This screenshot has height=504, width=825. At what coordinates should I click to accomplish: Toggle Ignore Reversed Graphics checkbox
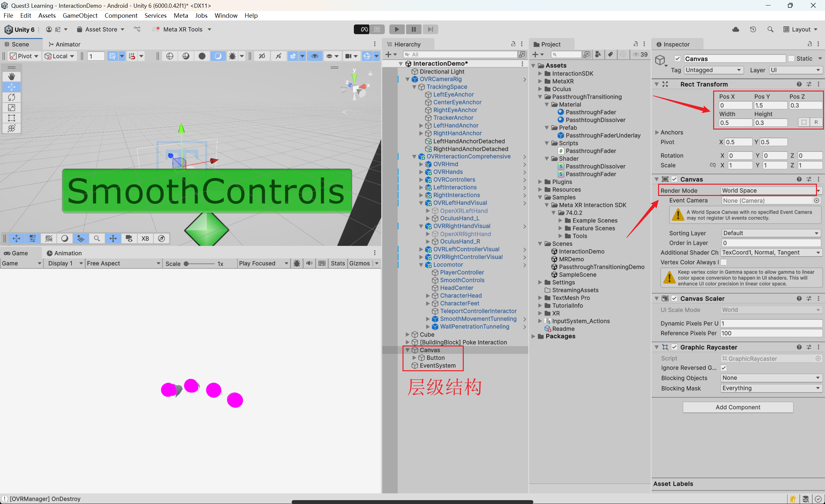tap(723, 368)
